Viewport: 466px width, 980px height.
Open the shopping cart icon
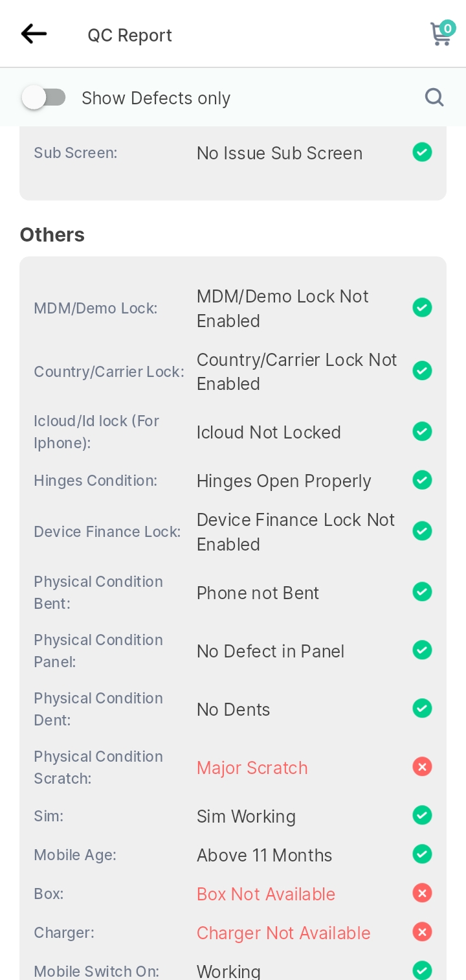point(441,35)
